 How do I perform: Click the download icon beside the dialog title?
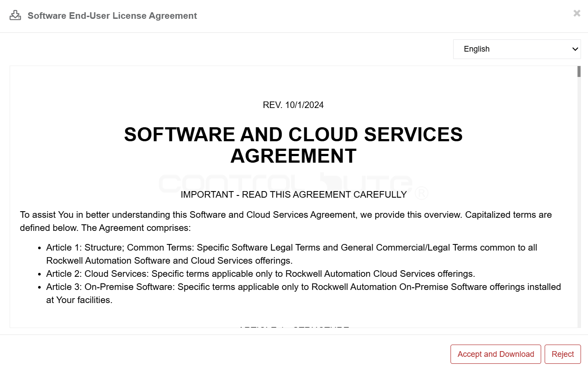15,16
